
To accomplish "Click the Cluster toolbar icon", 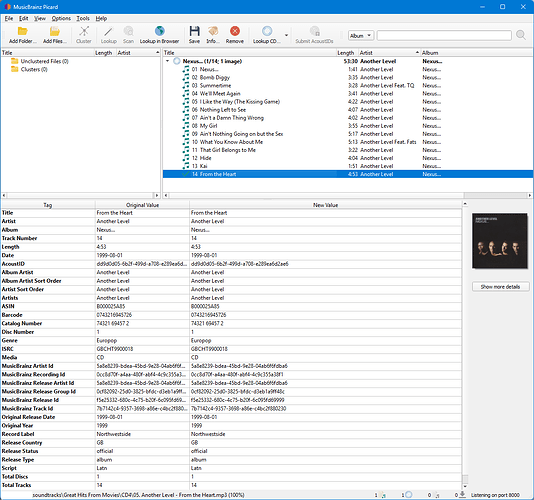I will [x=84, y=31].
